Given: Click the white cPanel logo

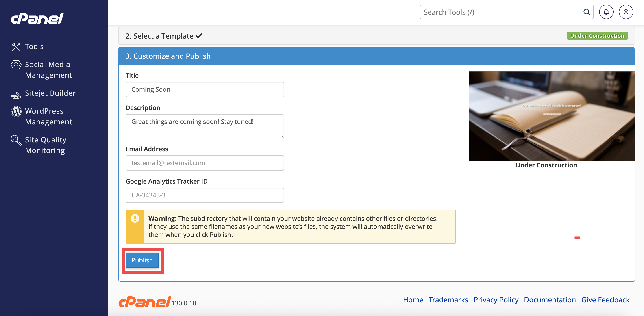Looking at the screenshot, I should [37, 18].
